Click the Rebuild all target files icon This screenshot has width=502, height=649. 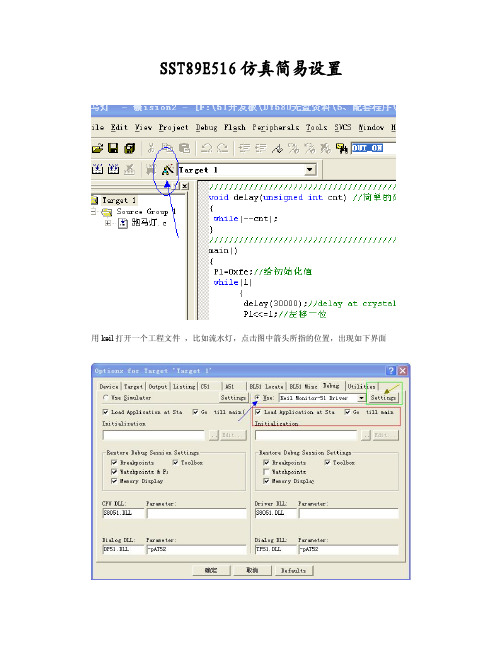click(x=113, y=169)
